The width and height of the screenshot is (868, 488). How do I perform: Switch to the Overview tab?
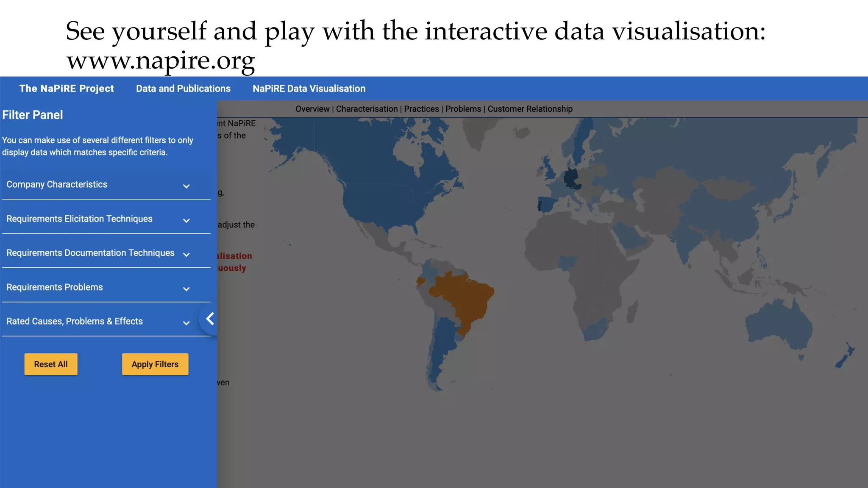(x=312, y=109)
